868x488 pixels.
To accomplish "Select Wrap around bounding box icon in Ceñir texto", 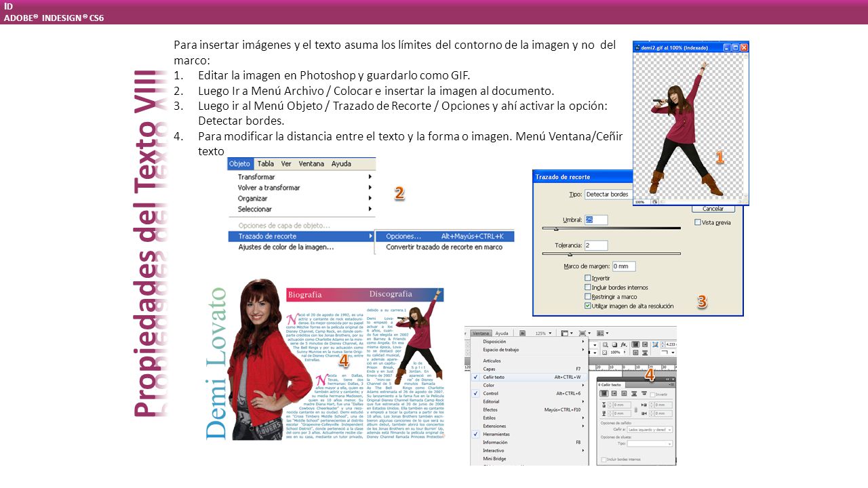I will (614, 394).
